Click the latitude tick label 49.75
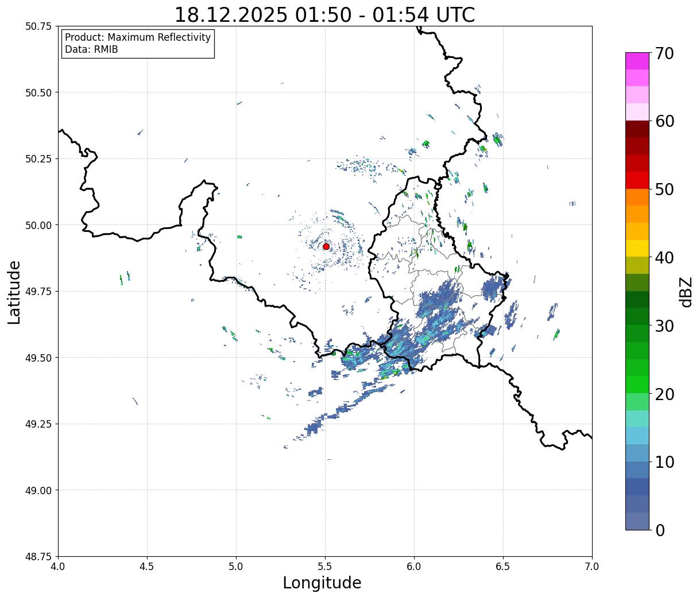This screenshot has height=597, width=700. (x=38, y=292)
